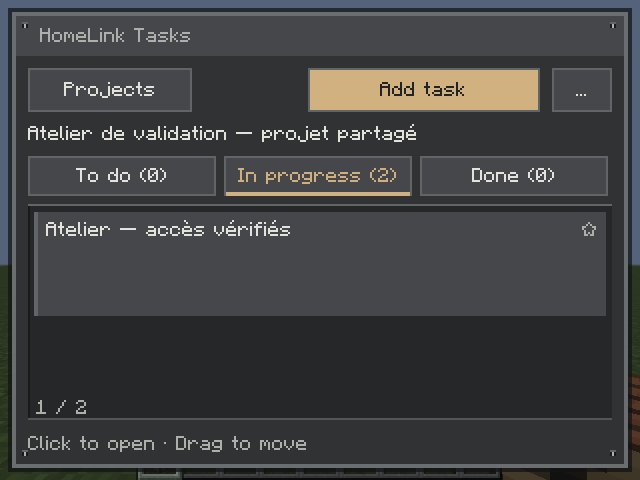Viewport: 640px width, 480px height.
Task: Click the top-right corner handle of the panel
Action: click(613, 26)
